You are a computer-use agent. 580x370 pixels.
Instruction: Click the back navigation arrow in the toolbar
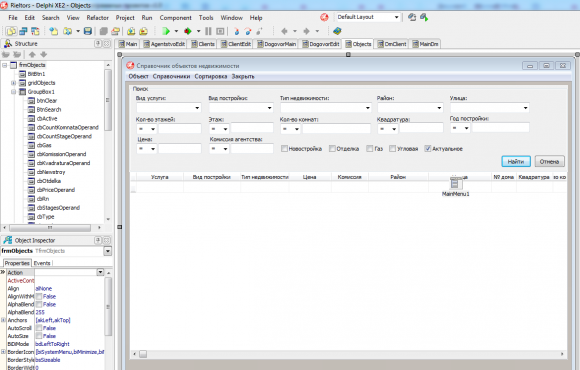tap(284, 31)
